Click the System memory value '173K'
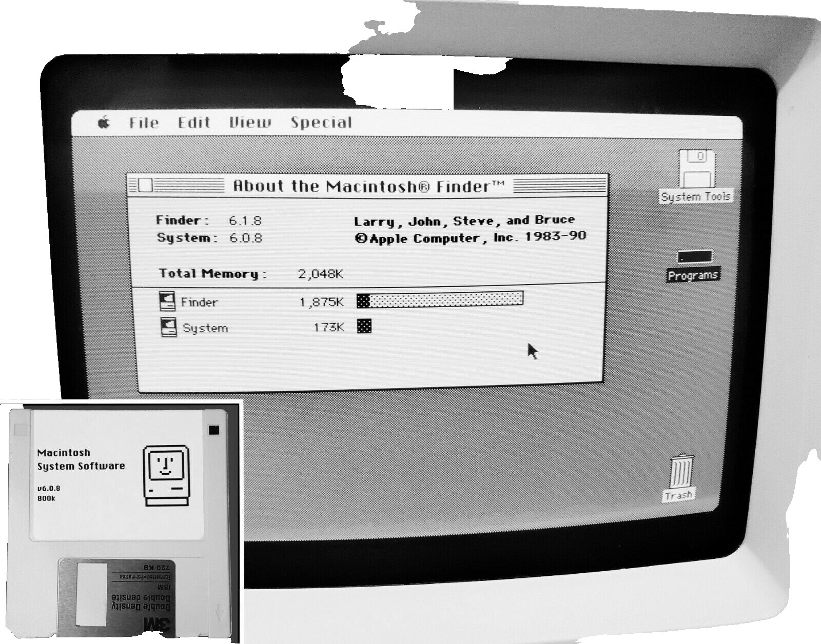Image resolution: width=821 pixels, height=644 pixels. point(329,327)
